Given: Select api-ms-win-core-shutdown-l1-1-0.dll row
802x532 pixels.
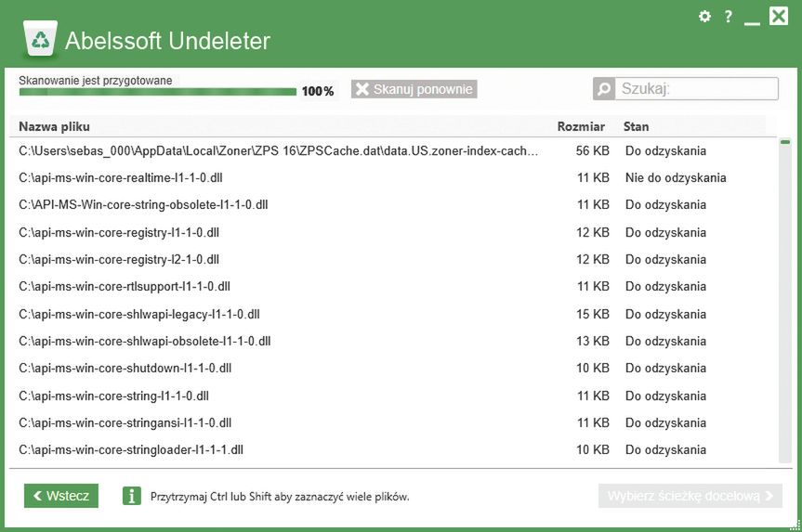Looking at the screenshot, I should click(392, 369).
